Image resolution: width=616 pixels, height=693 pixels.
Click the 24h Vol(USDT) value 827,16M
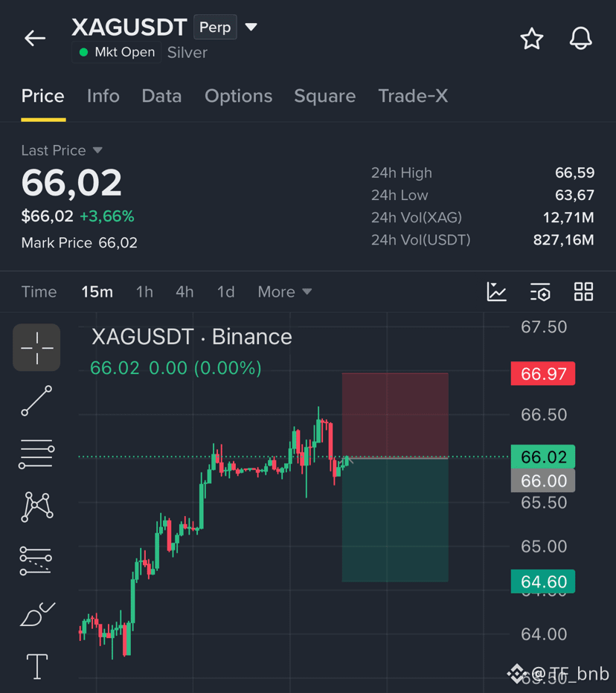563,240
